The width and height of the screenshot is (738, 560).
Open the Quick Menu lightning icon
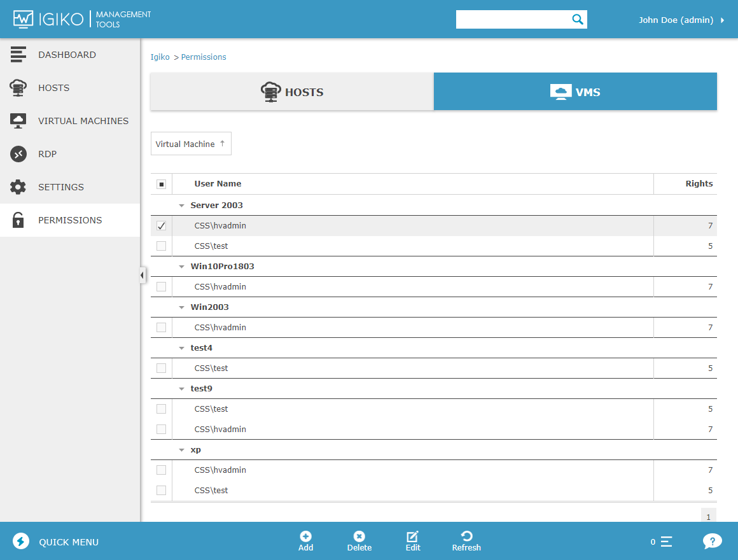tap(21, 542)
